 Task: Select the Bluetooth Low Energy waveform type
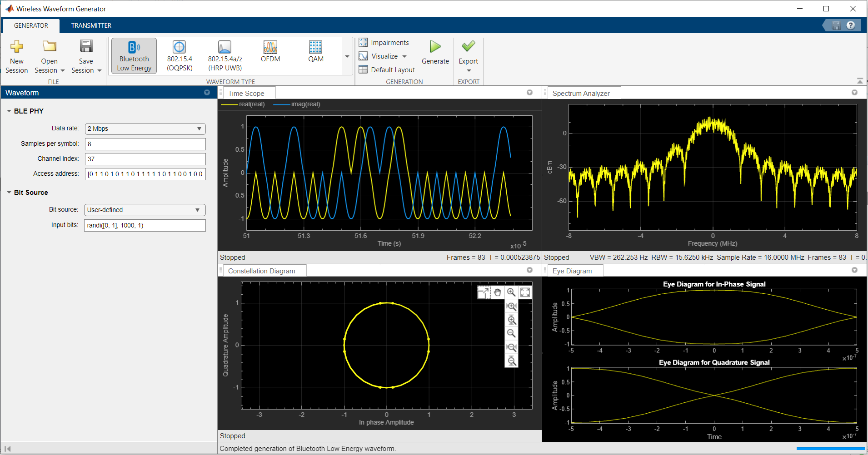point(134,55)
